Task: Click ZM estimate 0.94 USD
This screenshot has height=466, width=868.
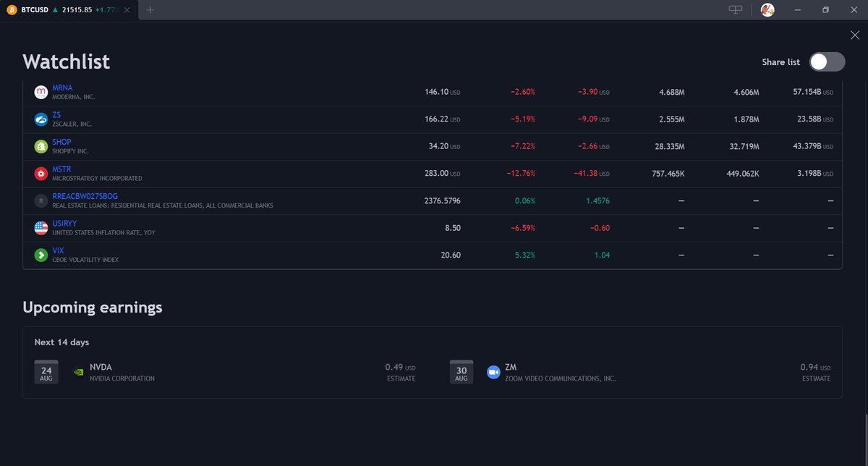Action: 815,367
